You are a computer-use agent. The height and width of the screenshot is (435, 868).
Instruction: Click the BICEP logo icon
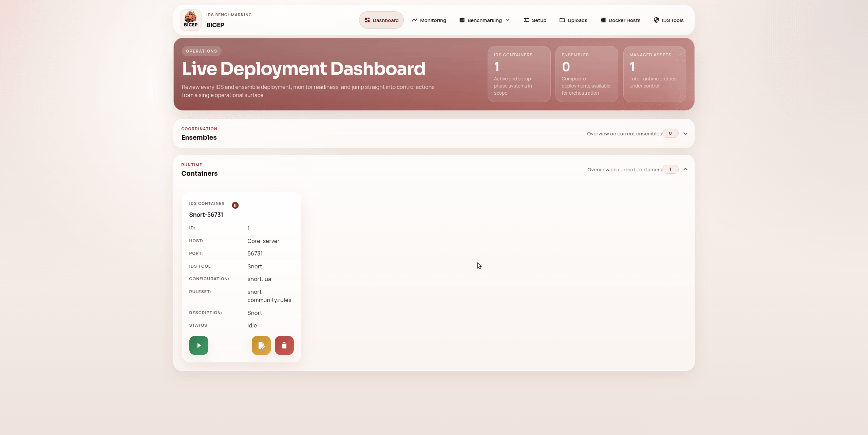[190, 20]
